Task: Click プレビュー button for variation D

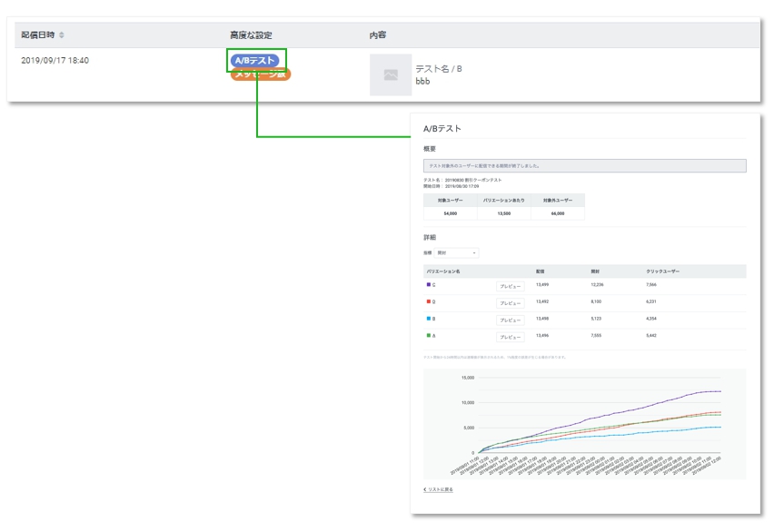Action: (x=510, y=302)
